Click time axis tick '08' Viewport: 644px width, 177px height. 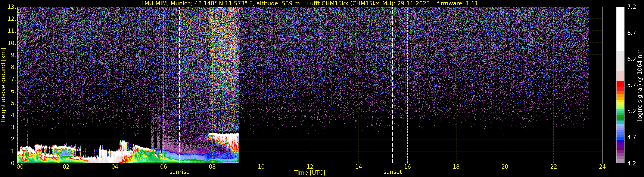coord(212,167)
